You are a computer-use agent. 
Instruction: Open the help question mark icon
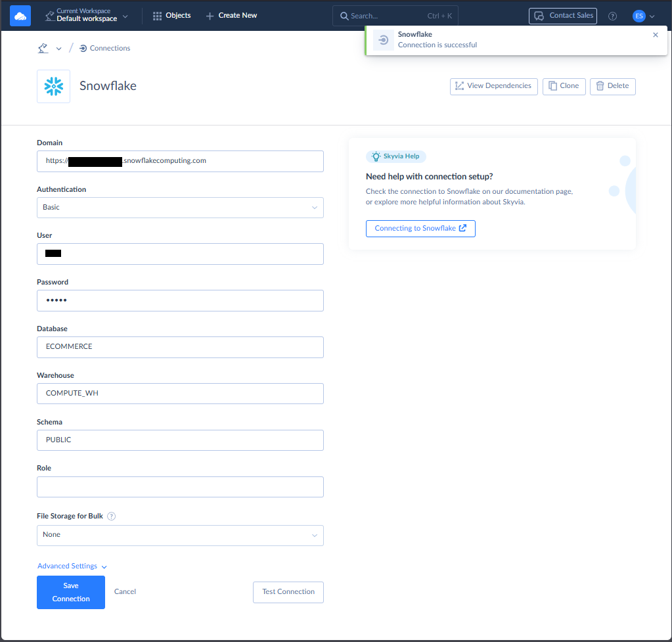(612, 16)
